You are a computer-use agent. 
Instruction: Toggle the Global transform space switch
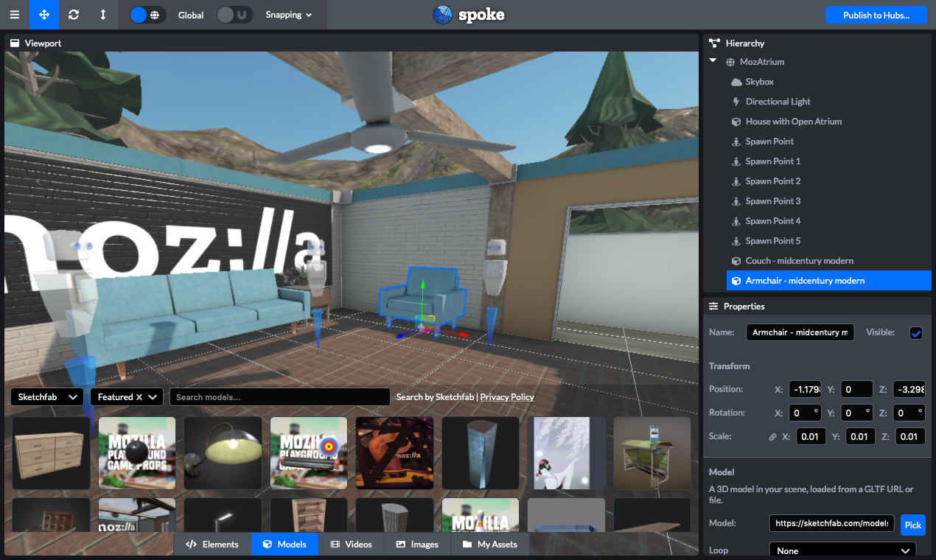click(147, 15)
